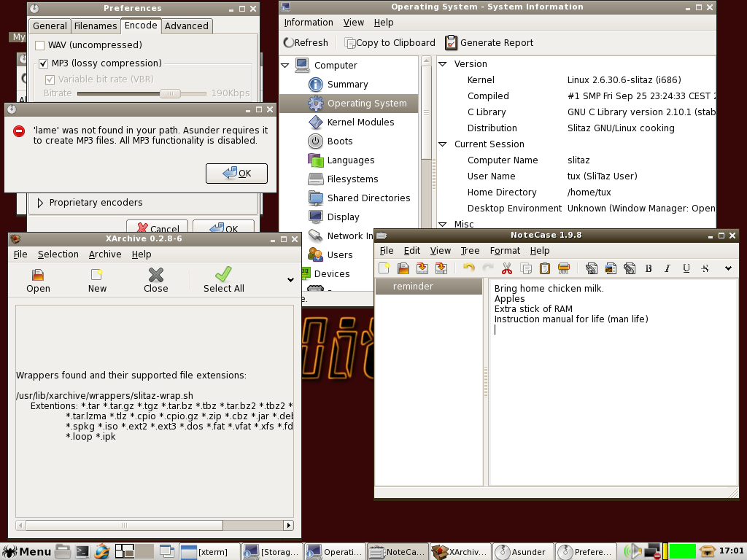Create a new archive in XArchive
The width and height of the screenshot is (747, 560).
coord(97,281)
